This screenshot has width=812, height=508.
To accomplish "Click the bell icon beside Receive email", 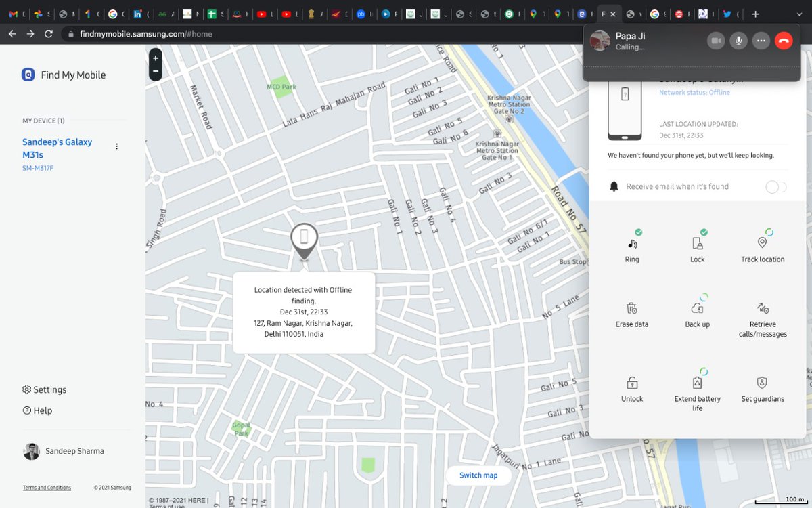I will click(614, 186).
